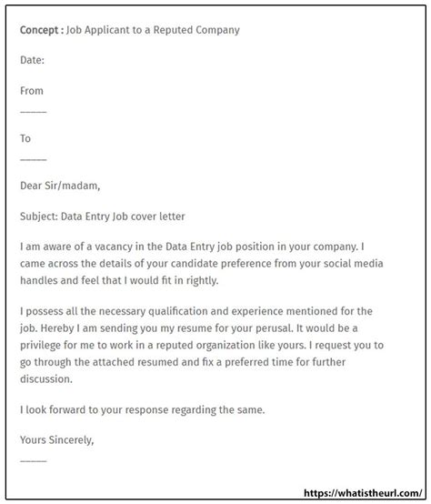
Task: Click 'privilege for me to work' line
Action: [202, 345]
